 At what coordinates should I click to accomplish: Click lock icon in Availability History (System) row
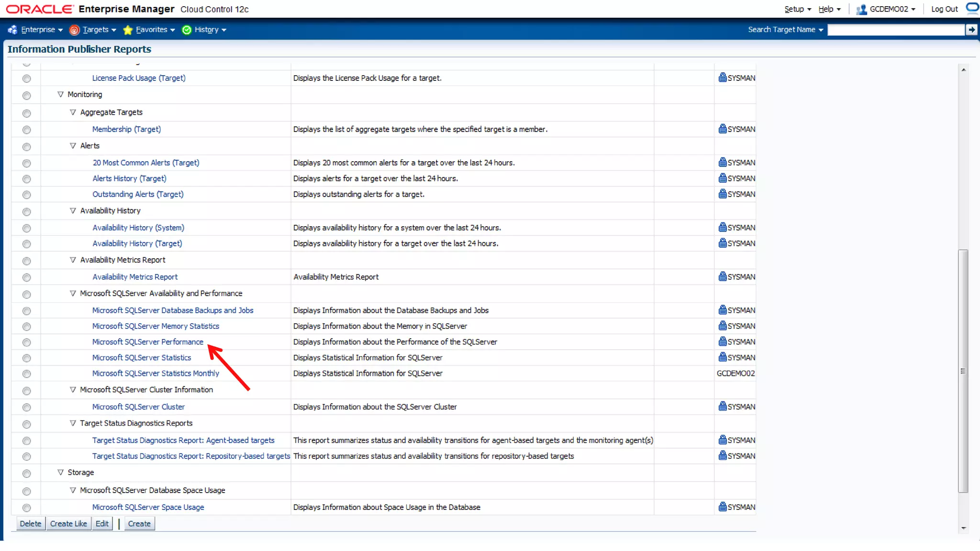(x=723, y=227)
